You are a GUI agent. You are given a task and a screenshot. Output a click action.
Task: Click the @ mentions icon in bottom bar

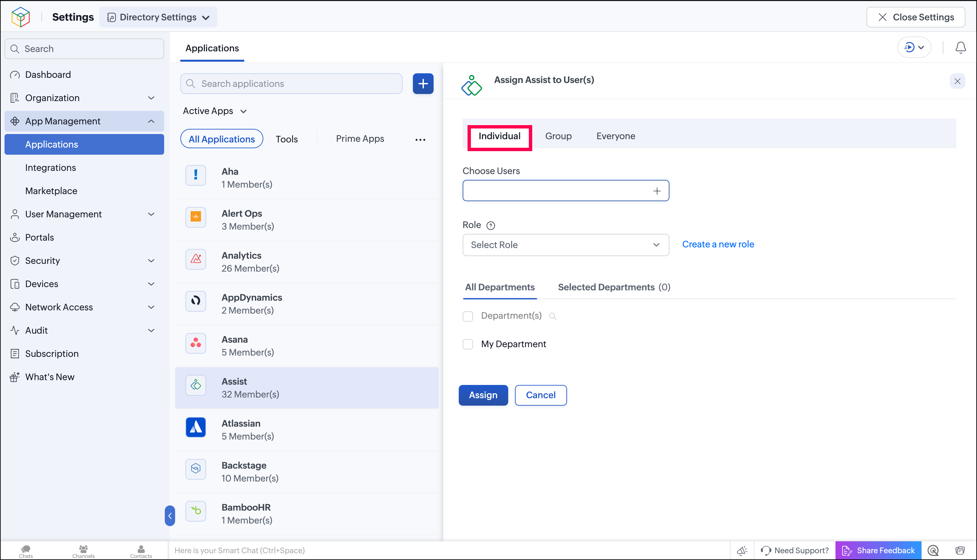933,550
